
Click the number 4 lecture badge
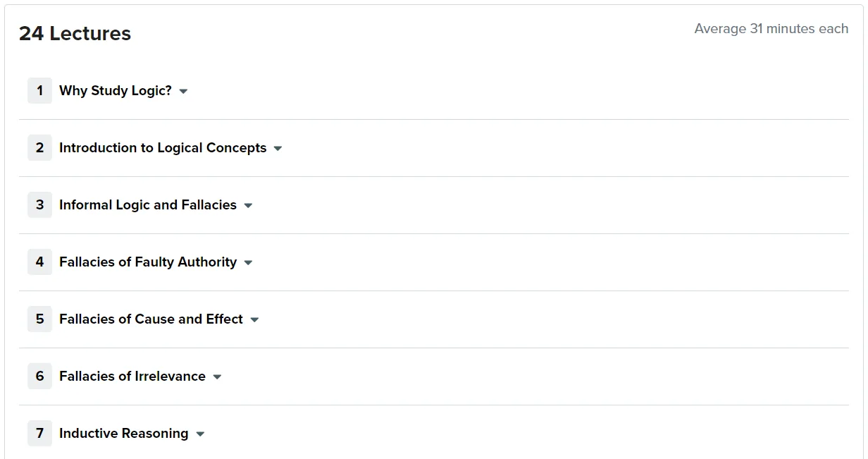click(x=39, y=262)
